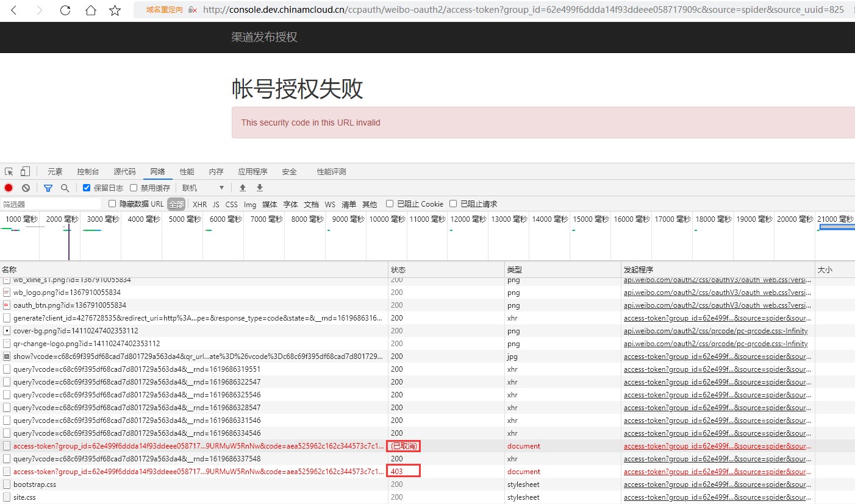Clear the network log
Screen dimensions: 855x504
tap(26, 188)
